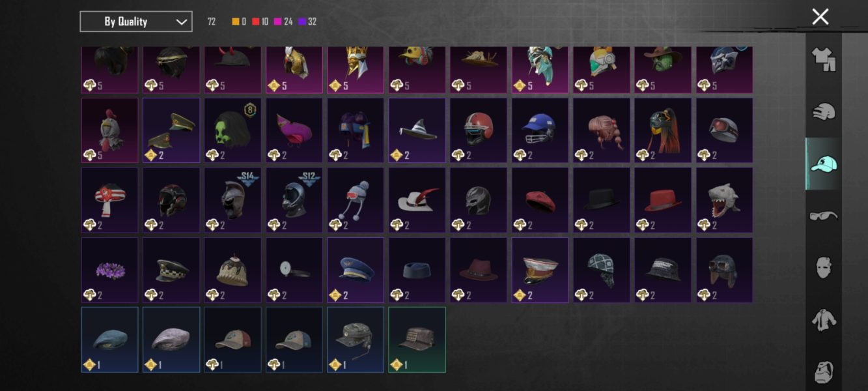The height and width of the screenshot is (391, 868).
Task: Expand the By Quality sort dropdown
Action: tap(136, 22)
